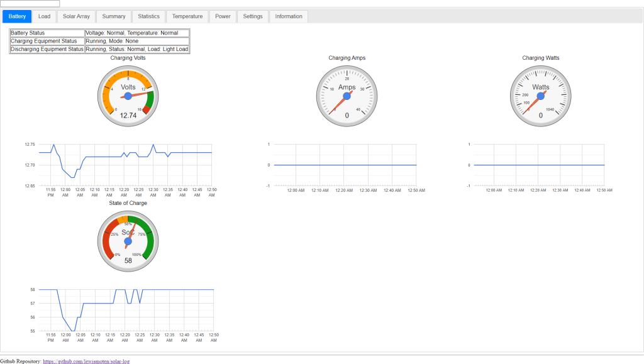Open the Temperature tab

(x=187, y=16)
